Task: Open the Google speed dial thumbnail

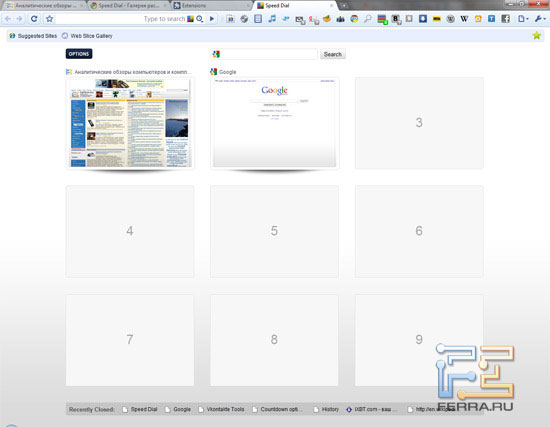Action: point(274,123)
